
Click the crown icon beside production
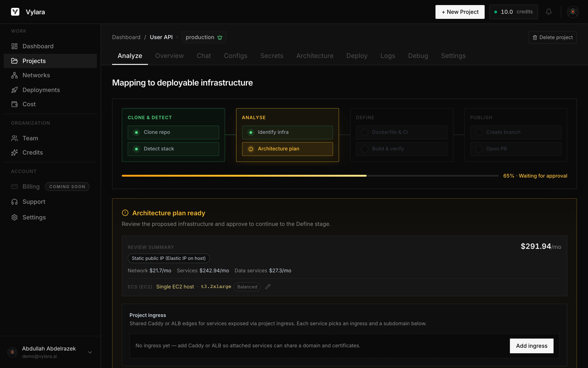[220, 37]
